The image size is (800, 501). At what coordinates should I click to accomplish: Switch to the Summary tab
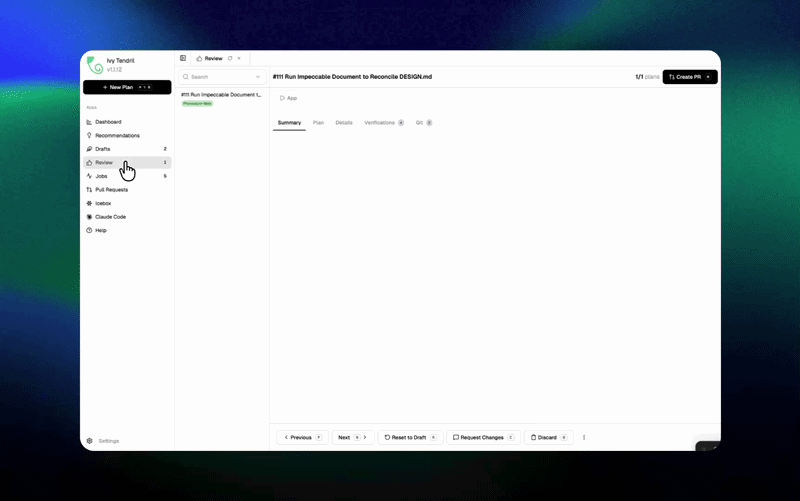click(289, 123)
